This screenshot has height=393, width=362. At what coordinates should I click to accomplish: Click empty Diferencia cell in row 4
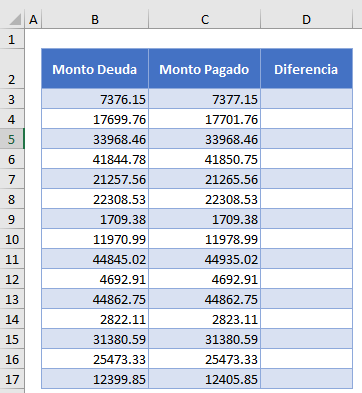(306, 119)
